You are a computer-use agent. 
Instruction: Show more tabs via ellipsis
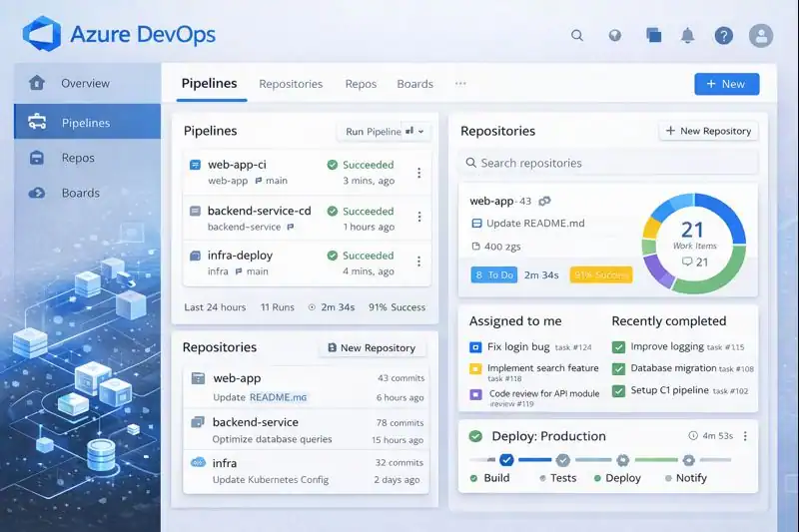pyautogui.click(x=460, y=84)
